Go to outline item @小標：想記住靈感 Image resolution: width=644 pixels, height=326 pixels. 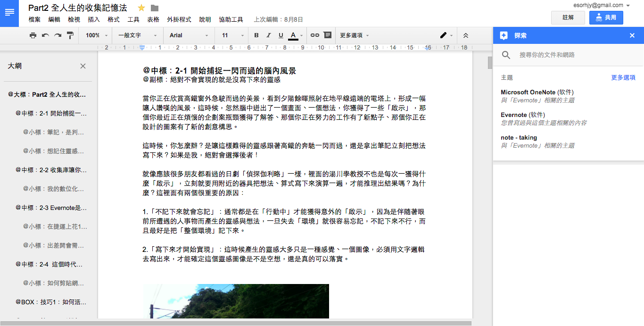click(54, 151)
